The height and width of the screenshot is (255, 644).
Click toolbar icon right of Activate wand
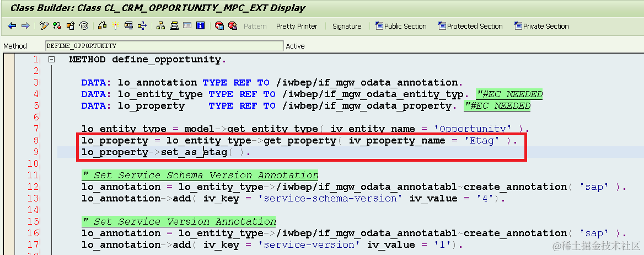[x=128, y=26]
